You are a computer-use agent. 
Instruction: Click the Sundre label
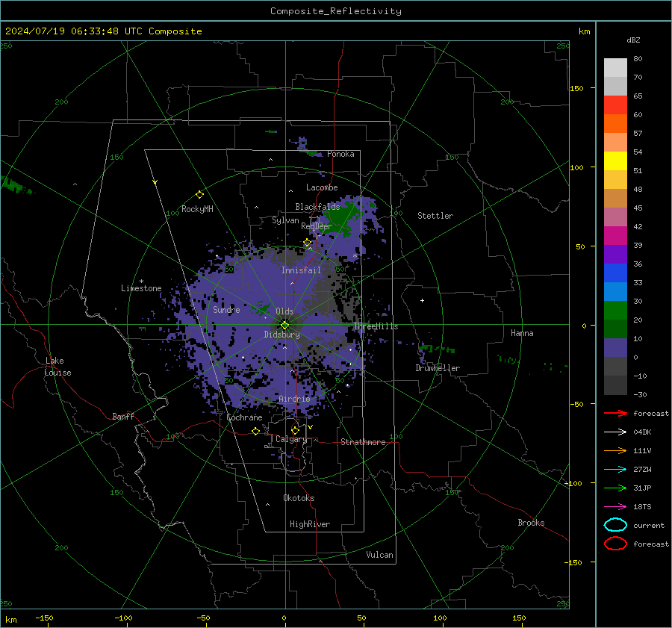pos(226,309)
